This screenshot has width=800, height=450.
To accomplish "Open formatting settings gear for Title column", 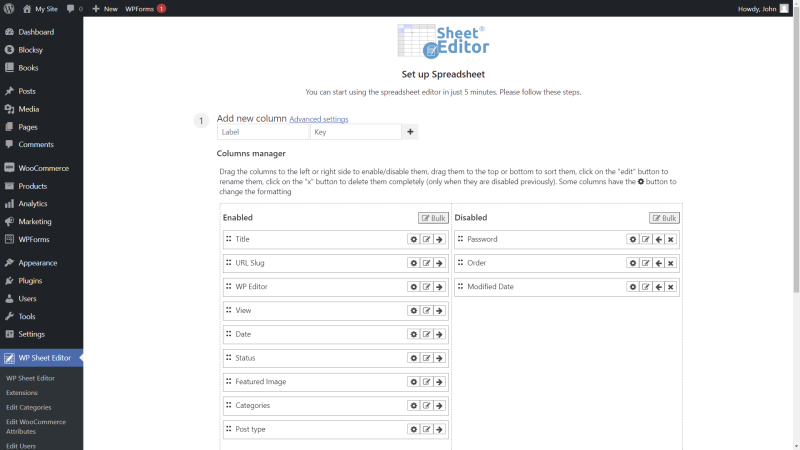I will pyautogui.click(x=414, y=239).
